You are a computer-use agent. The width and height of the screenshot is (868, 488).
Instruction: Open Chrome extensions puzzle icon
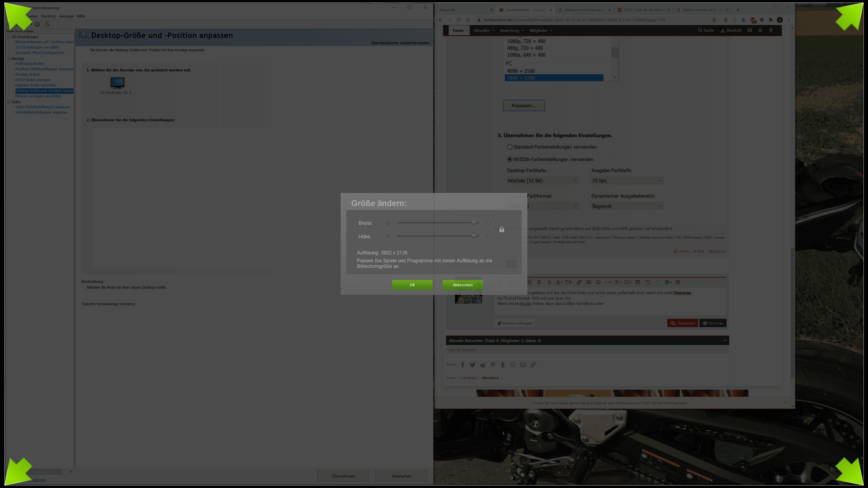(771, 20)
